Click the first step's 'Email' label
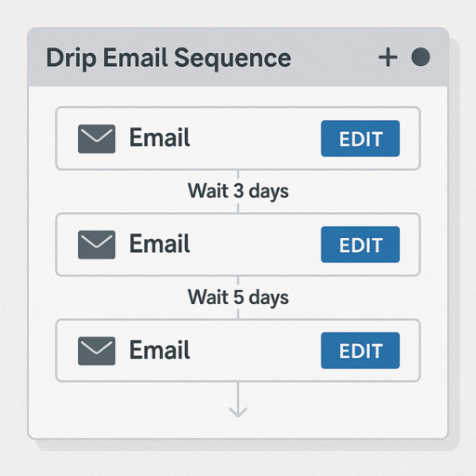 pyautogui.click(x=159, y=138)
